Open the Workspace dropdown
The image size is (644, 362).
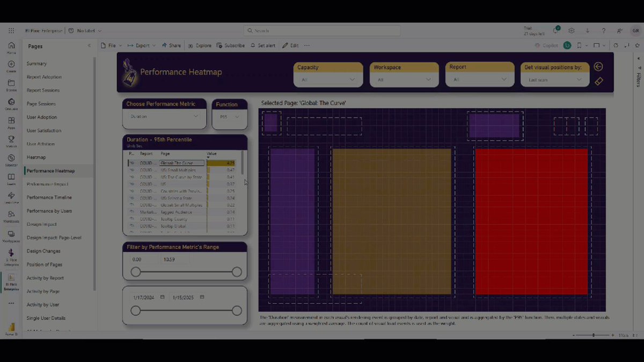(x=404, y=79)
